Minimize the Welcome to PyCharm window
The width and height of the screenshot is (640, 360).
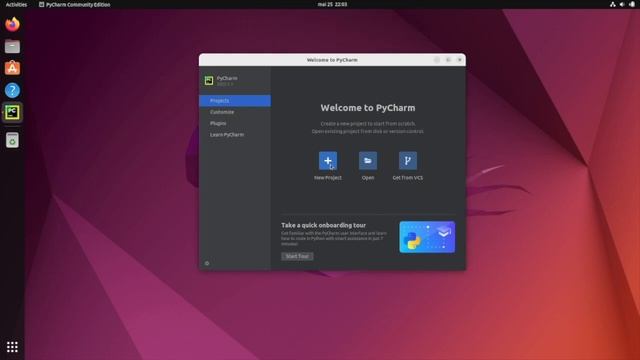coord(437,60)
